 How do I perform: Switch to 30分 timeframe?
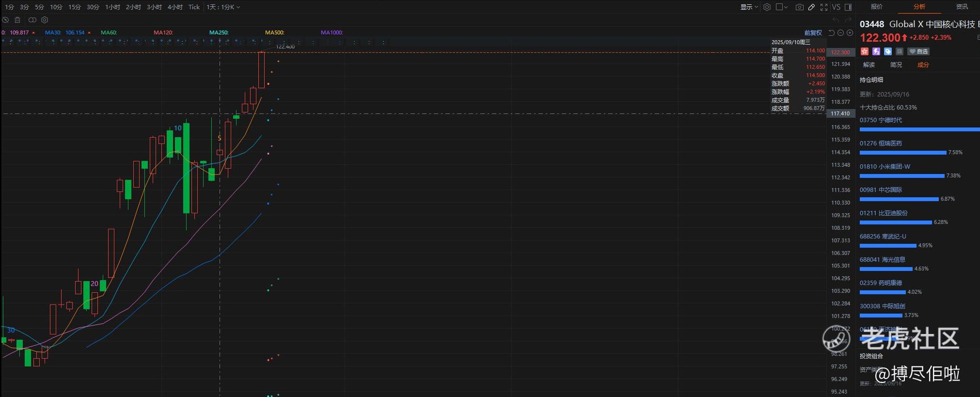click(93, 7)
